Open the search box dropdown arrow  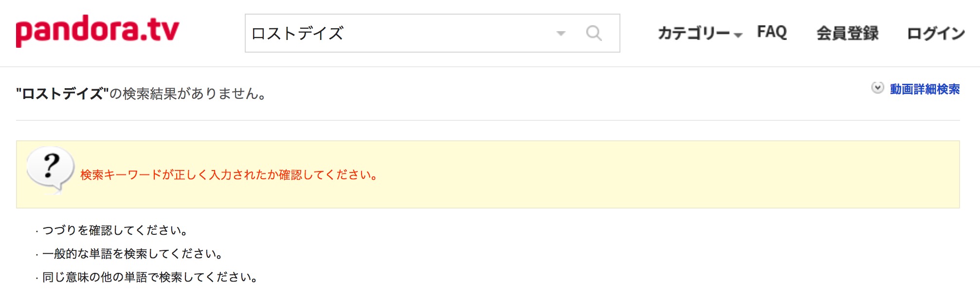coord(561,34)
